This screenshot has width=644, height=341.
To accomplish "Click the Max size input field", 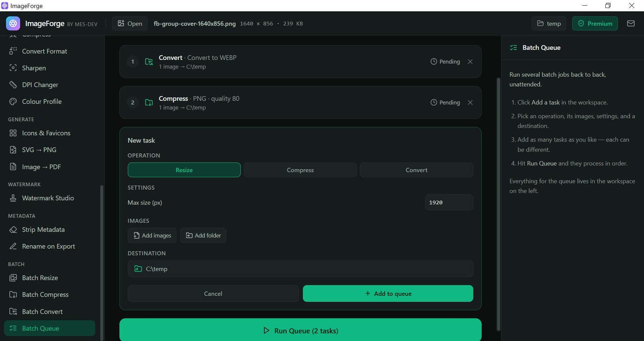I will (449, 202).
